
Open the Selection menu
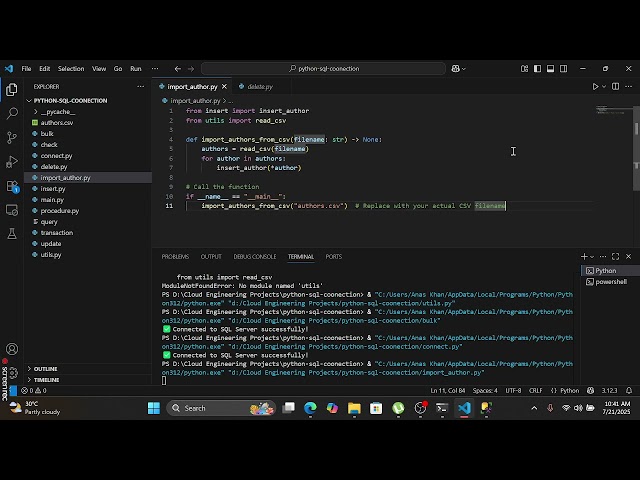point(71,69)
